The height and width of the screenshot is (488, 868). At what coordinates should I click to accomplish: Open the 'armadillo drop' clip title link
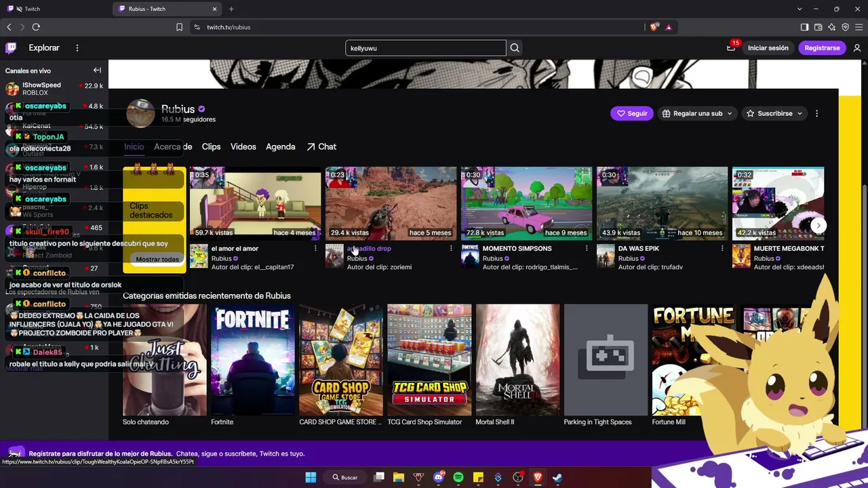369,249
